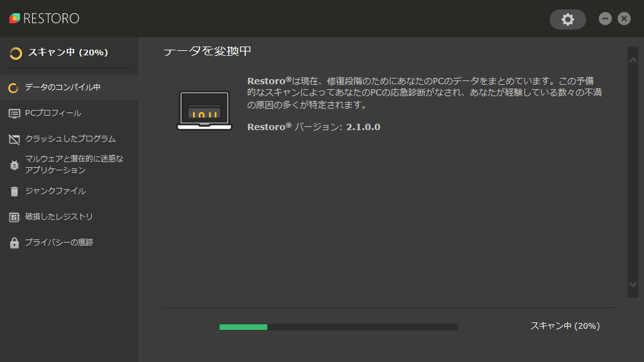Minimize the Restoro window
Viewport: 644px width, 362px height.
(x=605, y=18)
